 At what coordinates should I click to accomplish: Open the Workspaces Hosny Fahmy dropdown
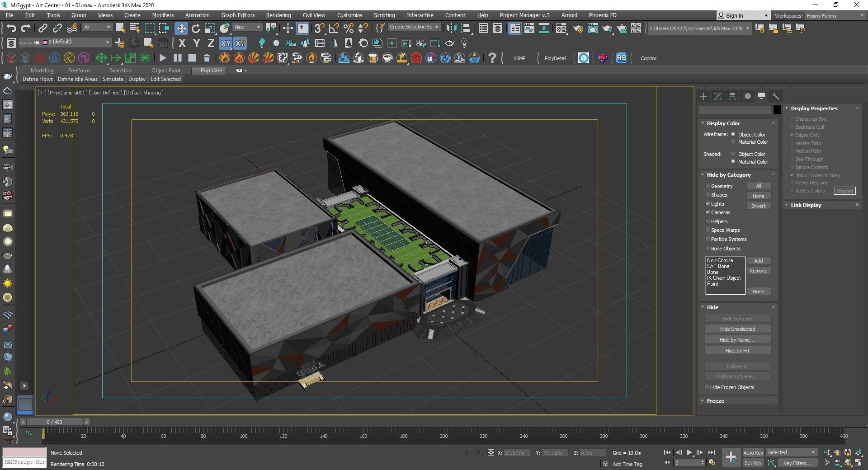(835, 16)
